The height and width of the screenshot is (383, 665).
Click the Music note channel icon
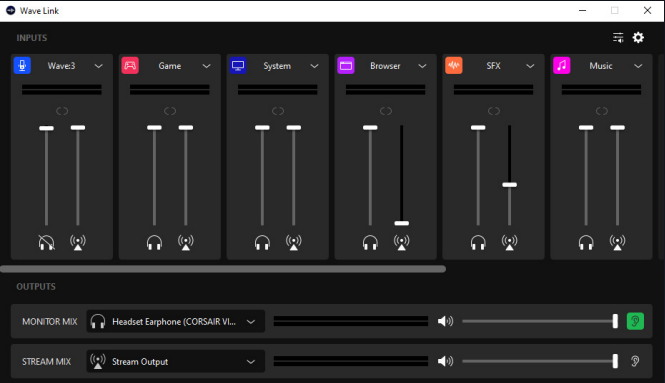coord(562,66)
